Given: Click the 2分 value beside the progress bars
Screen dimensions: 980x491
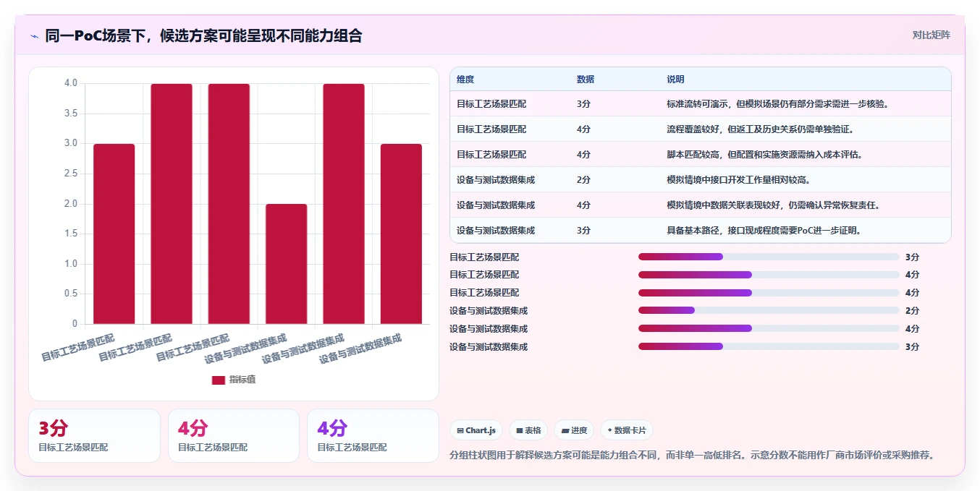Looking at the screenshot, I should [912, 311].
